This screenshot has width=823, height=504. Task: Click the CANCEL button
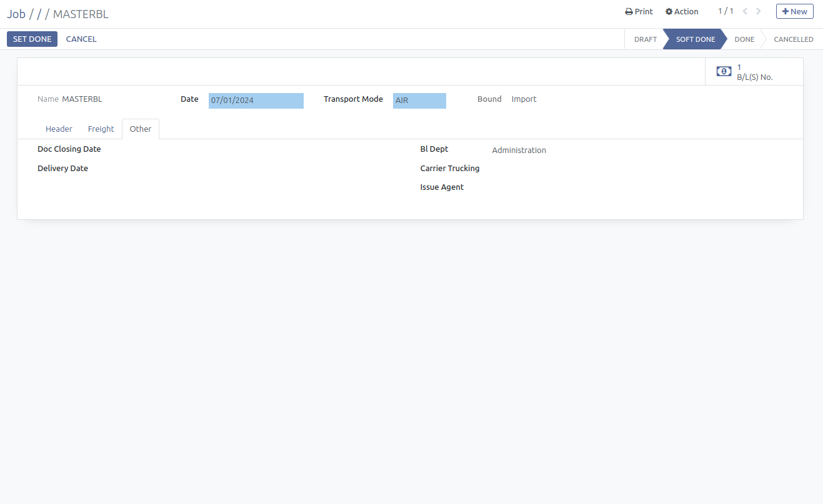click(81, 39)
